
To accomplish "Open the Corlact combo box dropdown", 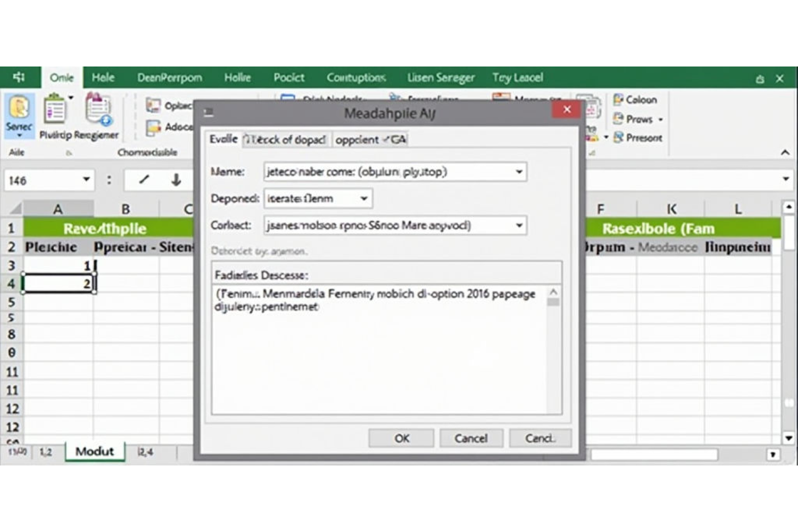I will pos(519,226).
